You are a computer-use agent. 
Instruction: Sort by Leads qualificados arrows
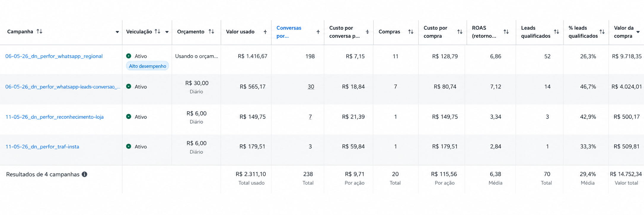[557, 32]
